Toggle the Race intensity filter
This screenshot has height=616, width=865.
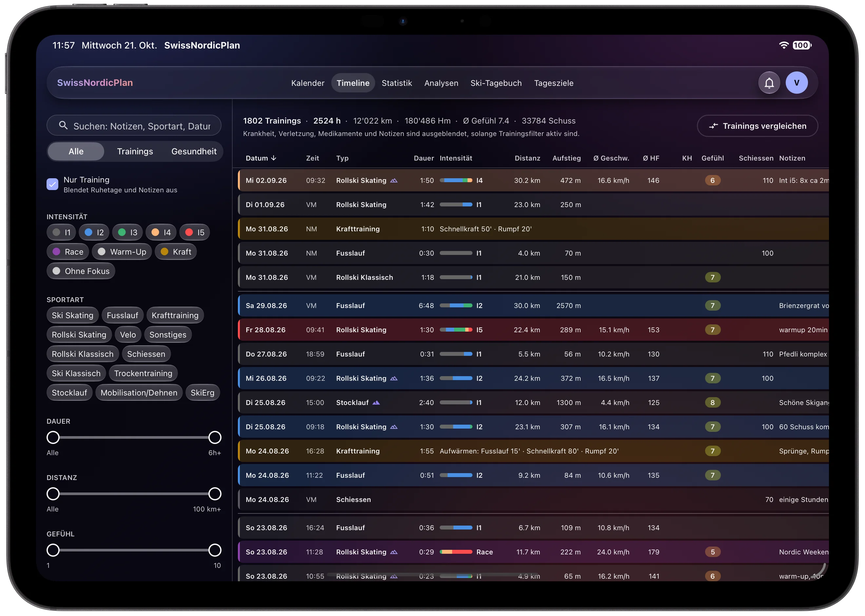pos(68,252)
